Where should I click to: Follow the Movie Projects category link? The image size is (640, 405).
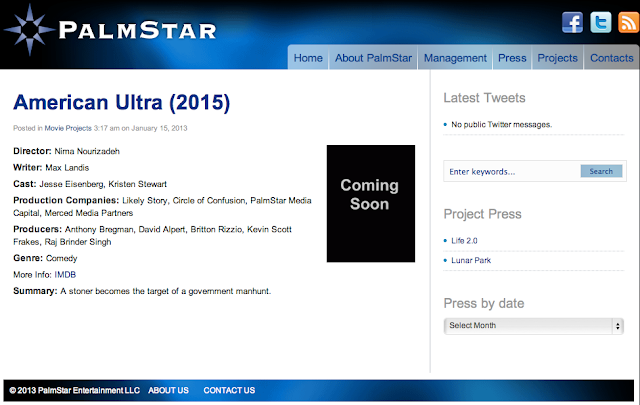point(68,128)
